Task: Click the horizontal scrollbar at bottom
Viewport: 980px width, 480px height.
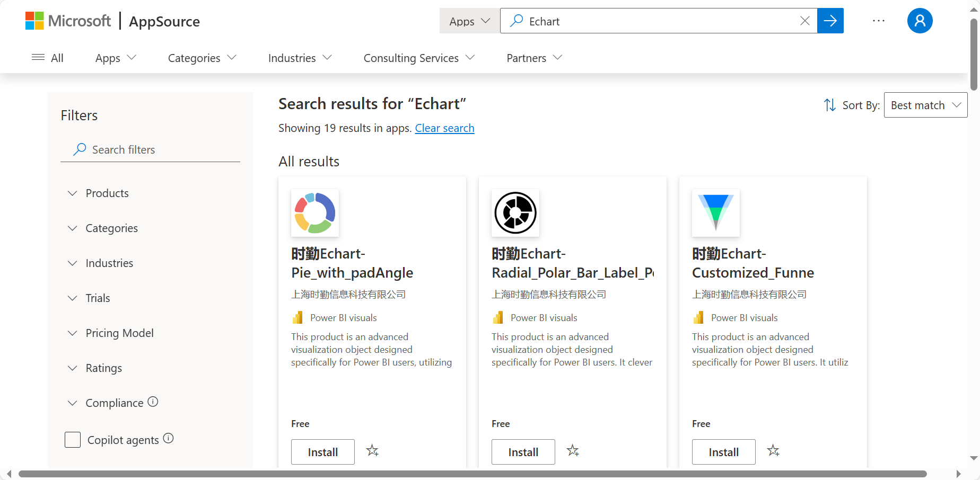Action: pos(472,474)
